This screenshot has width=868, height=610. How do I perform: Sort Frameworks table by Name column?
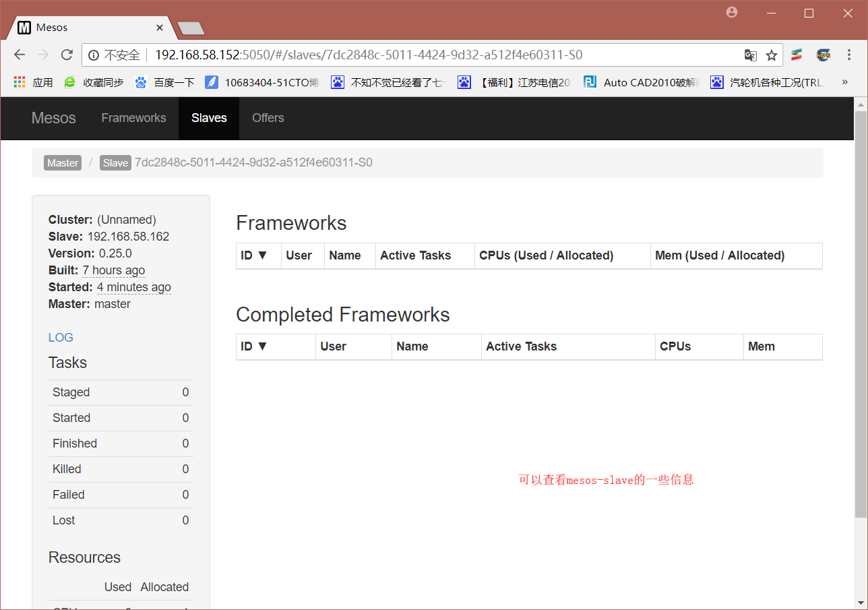(350, 255)
